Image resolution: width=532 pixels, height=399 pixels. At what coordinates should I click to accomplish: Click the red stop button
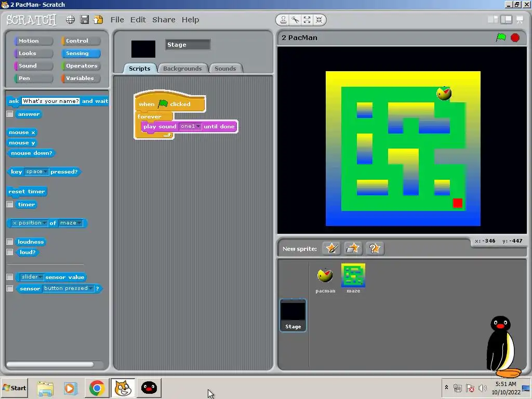click(x=515, y=37)
